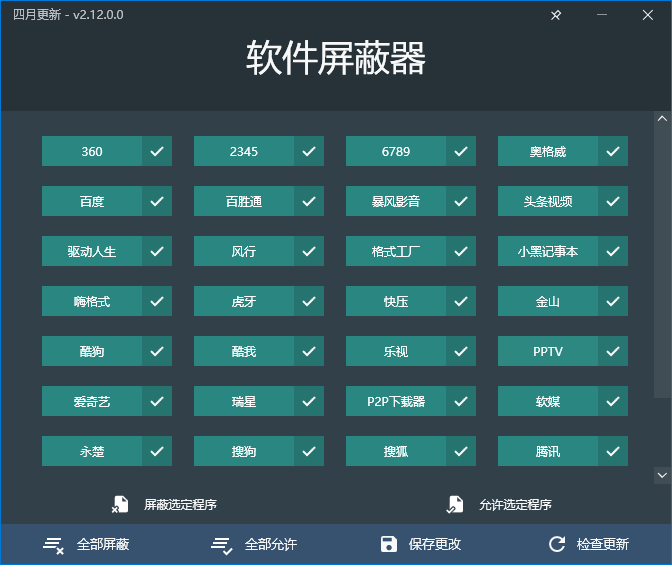Click the block-all list icon
This screenshot has height=565, width=672.
[x=53, y=545]
